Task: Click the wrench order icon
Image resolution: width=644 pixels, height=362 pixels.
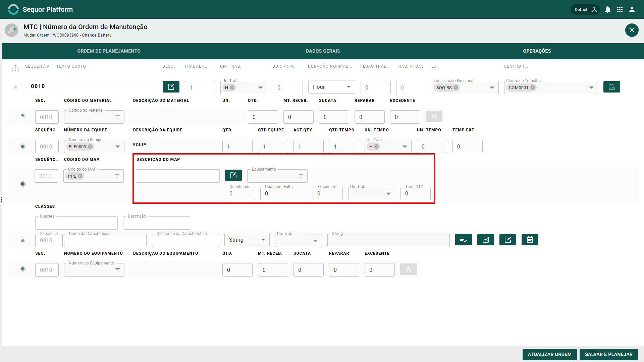Action: pos(11,30)
